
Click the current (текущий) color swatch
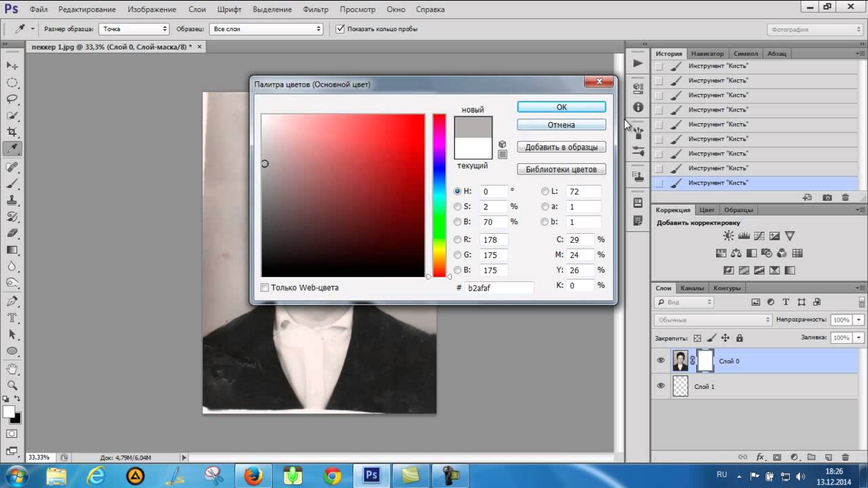pos(473,148)
